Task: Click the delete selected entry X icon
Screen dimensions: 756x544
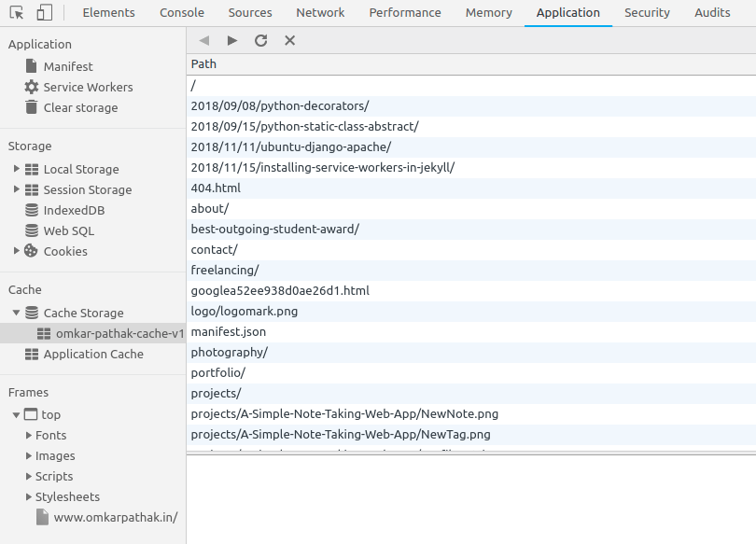Action: pyautogui.click(x=289, y=40)
